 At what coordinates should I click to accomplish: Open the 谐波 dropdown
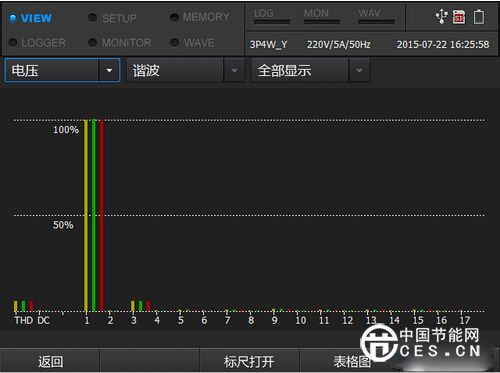[x=186, y=70]
